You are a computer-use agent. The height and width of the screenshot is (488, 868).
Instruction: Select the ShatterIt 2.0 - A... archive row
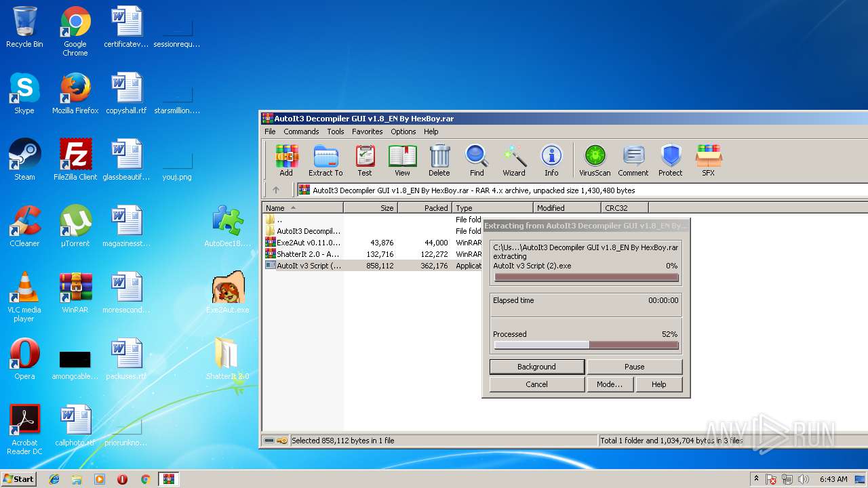pos(372,254)
